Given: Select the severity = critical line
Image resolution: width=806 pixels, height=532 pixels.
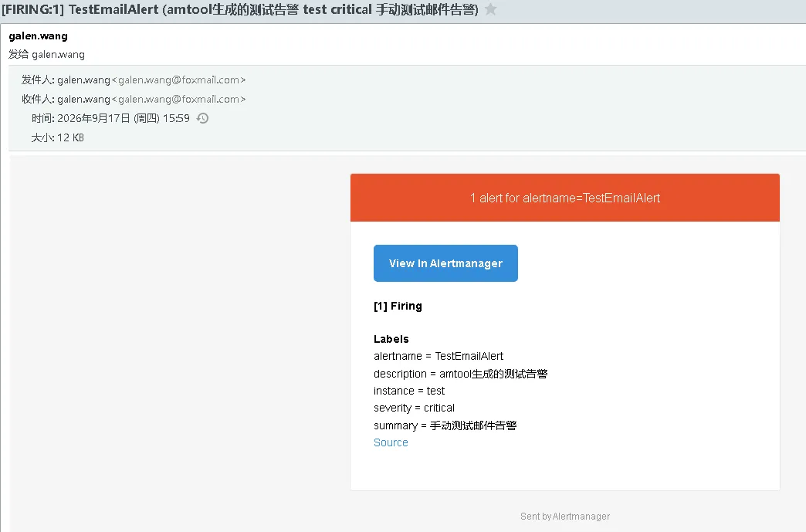Looking at the screenshot, I should coord(414,408).
